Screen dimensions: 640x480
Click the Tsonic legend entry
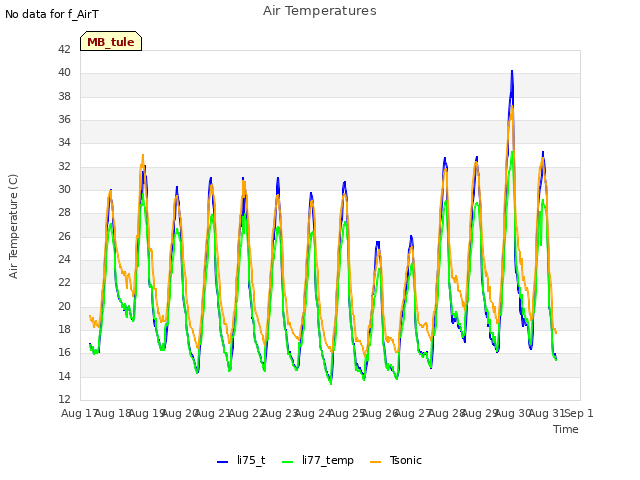click(x=396, y=460)
